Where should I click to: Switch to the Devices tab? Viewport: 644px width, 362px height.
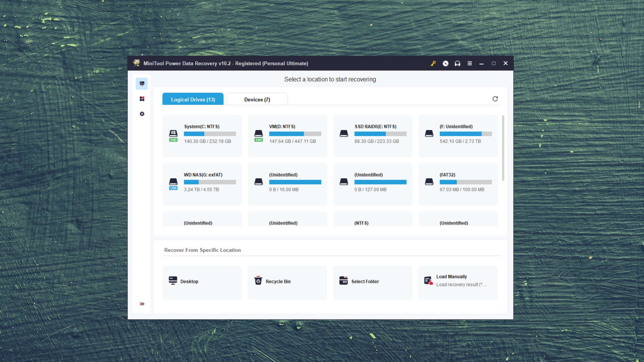click(257, 100)
